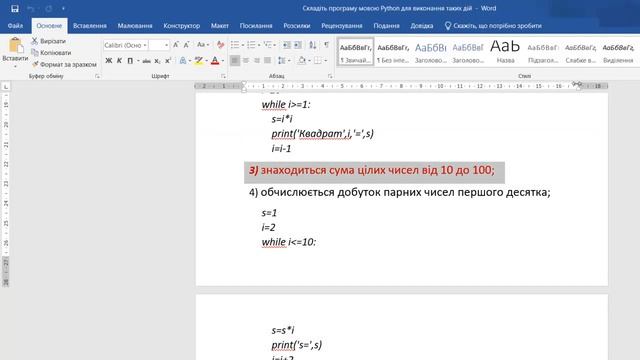Click numbered list icon
This screenshot has height=360, width=640.
(x=251, y=45)
